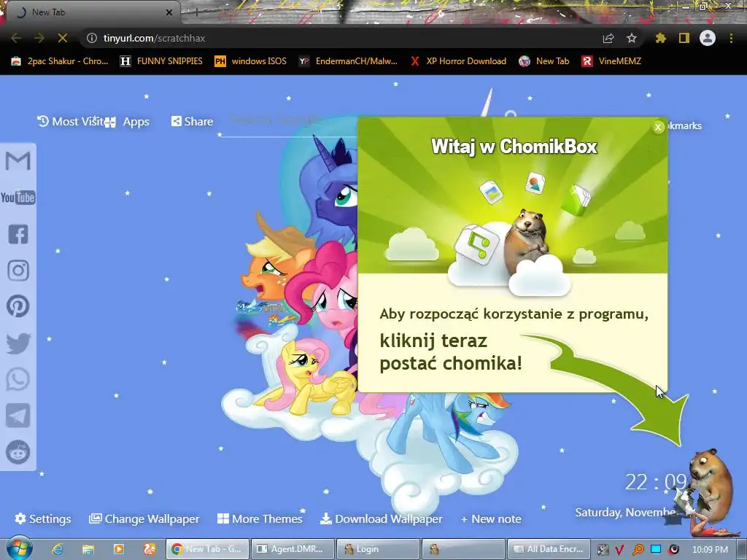Open the Instagram sidebar shortcut
The width and height of the screenshot is (747, 560).
[x=18, y=271]
